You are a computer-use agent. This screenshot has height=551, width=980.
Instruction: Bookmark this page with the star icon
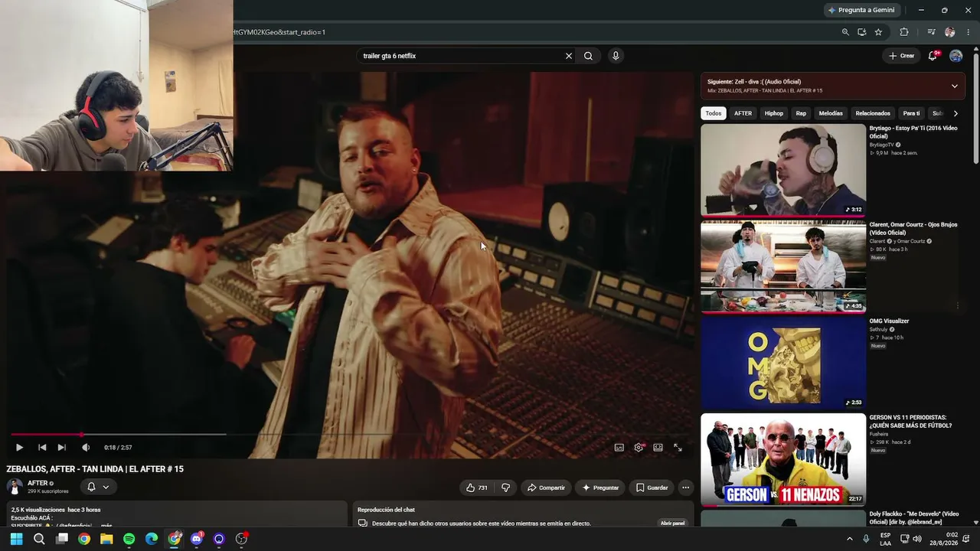click(x=878, y=32)
